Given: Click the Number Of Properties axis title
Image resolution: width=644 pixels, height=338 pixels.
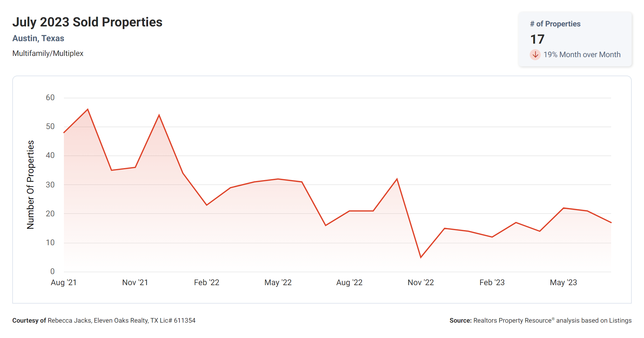Looking at the screenshot, I should 30,185.
